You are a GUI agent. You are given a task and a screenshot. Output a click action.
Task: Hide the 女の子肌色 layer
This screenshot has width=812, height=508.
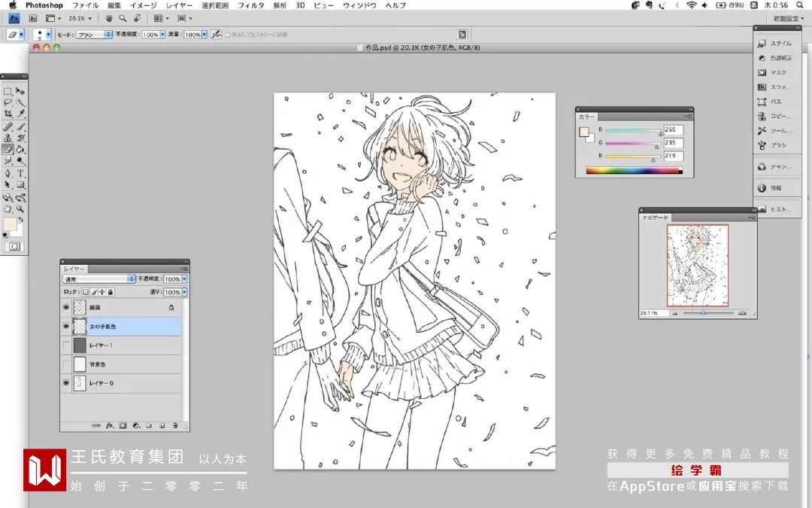65,327
